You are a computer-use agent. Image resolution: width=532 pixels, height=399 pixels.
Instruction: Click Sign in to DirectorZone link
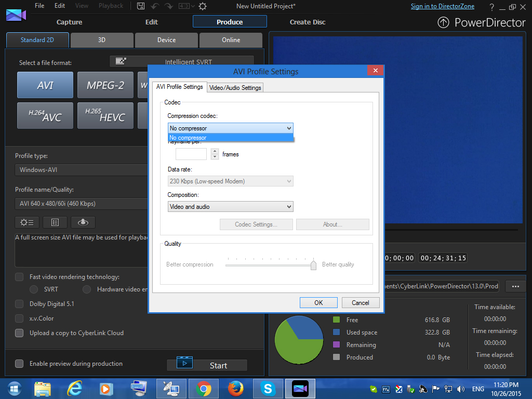coord(443,6)
